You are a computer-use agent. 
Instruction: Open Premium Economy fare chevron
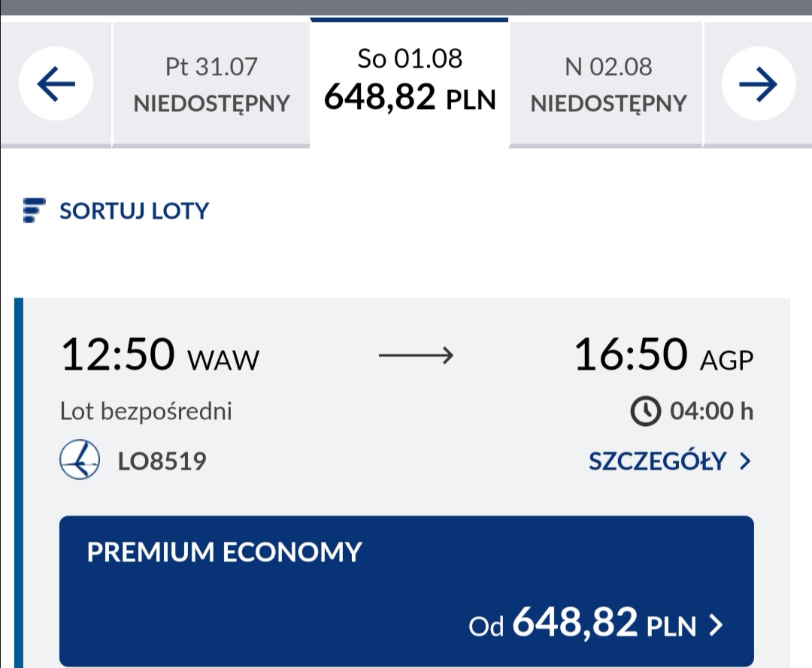pos(716,624)
